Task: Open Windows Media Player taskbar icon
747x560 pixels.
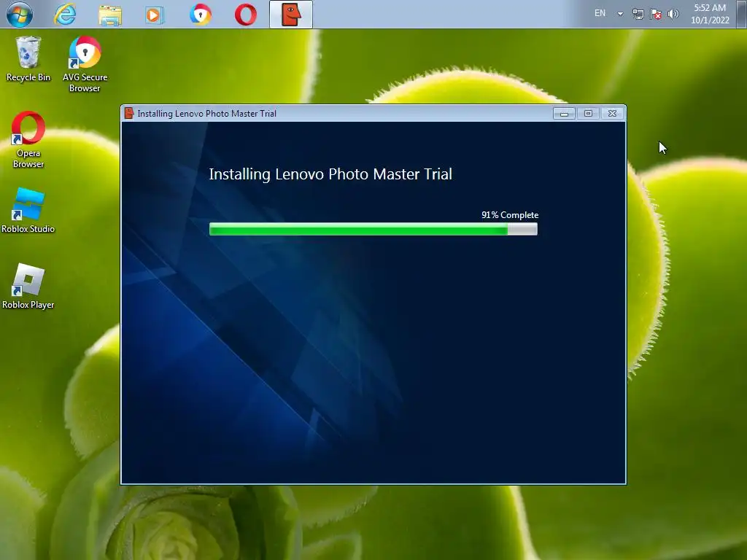Action: [155, 15]
